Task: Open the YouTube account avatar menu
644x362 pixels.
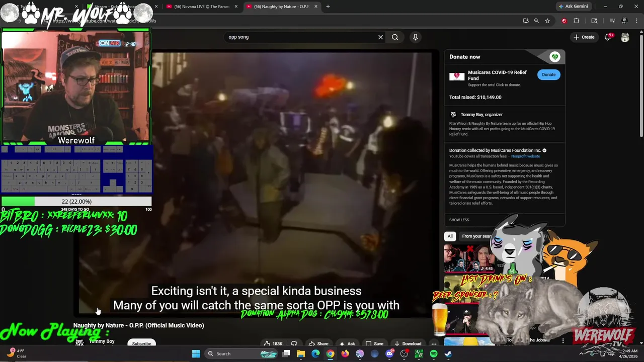Action: (625, 37)
